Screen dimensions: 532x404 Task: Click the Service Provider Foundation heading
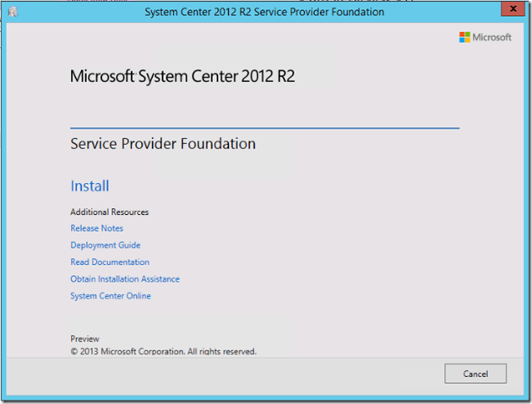click(x=163, y=144)
